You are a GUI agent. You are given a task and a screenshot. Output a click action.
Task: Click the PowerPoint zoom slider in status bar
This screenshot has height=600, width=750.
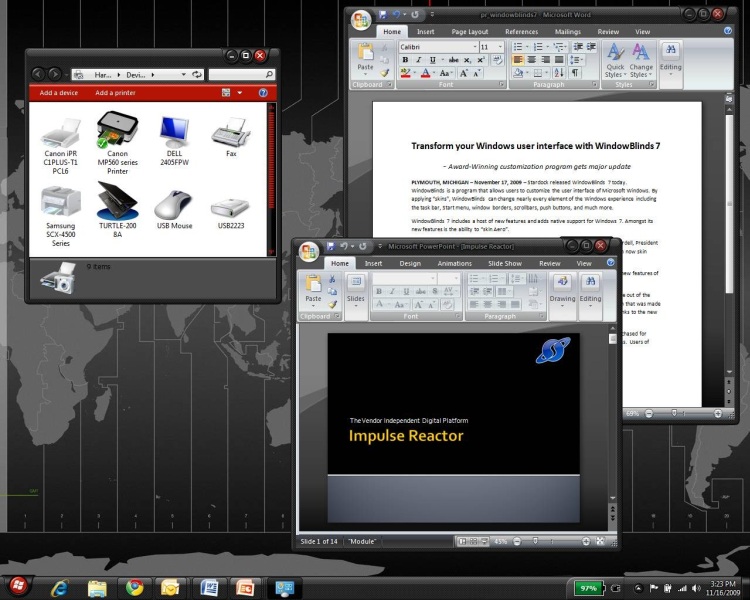536,541
